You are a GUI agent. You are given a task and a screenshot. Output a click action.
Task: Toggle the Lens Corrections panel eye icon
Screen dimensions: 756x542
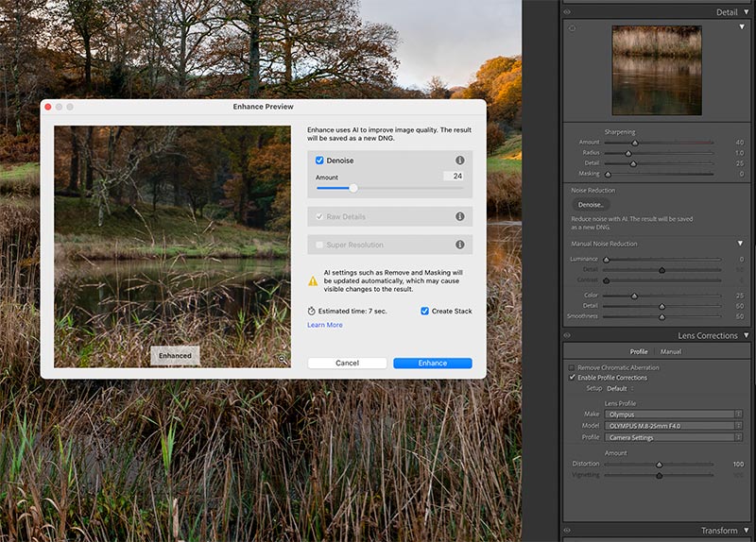pyautogui.click(x=568, y=335)
